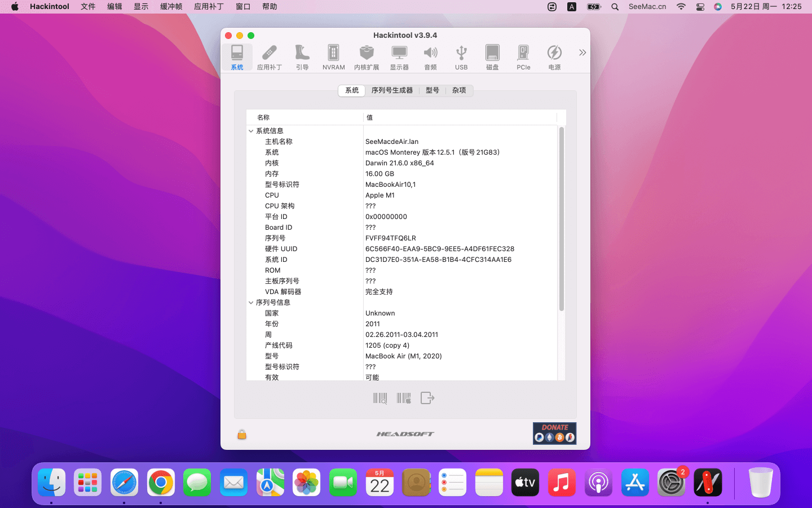Open the 应用补丁 patch toolbar icon
812x508 pixels.
pos(270,57)
